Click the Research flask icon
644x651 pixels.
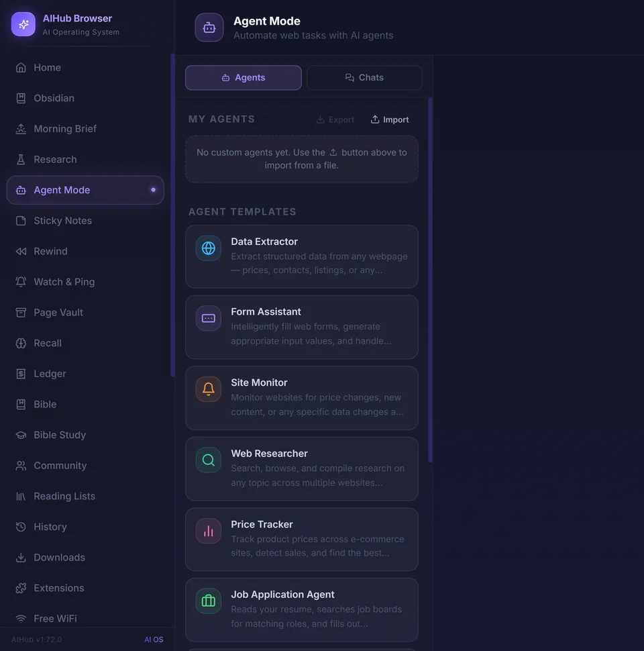(21, 160)
